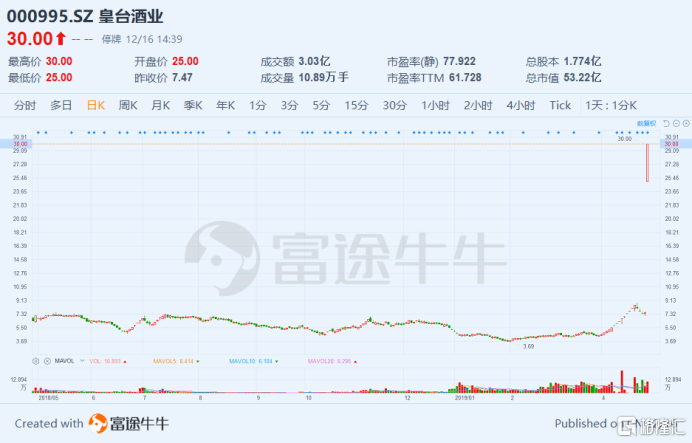Switch to 30分 chart interval
The height and width of the screenshot is (443, 692).
(395, 105)
